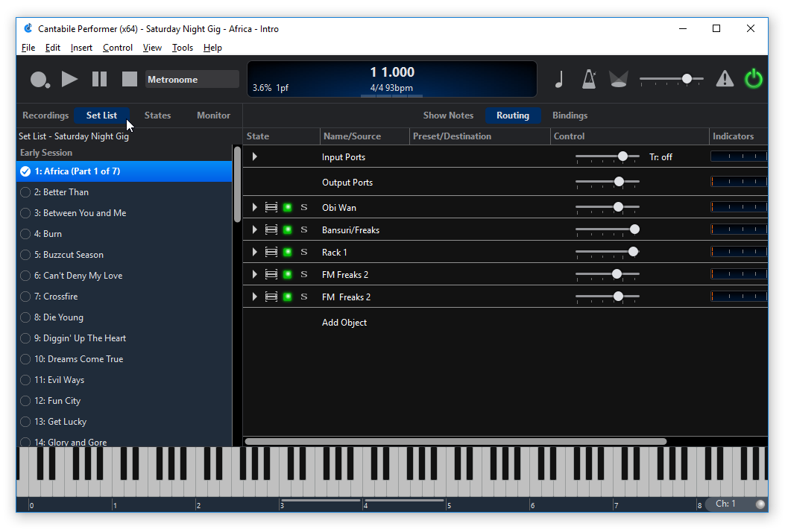The height and width of the screenshot is (532, 785).
Task: Click the rack icon on the double-spaced FM Freaks 2 row
Action: pyautogui.click(x=271, y=297)
